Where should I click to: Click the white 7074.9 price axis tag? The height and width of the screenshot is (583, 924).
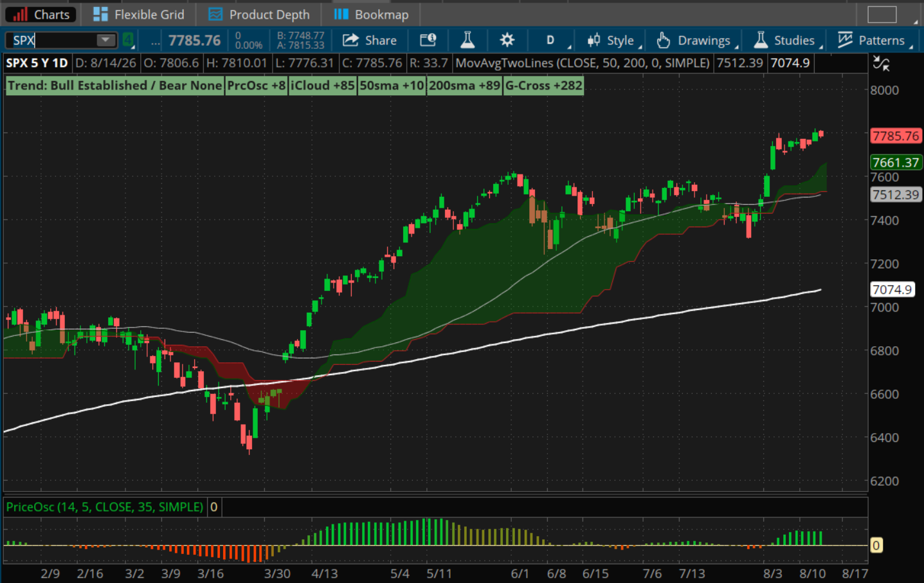pyautogui.click(x=892, y=290)
